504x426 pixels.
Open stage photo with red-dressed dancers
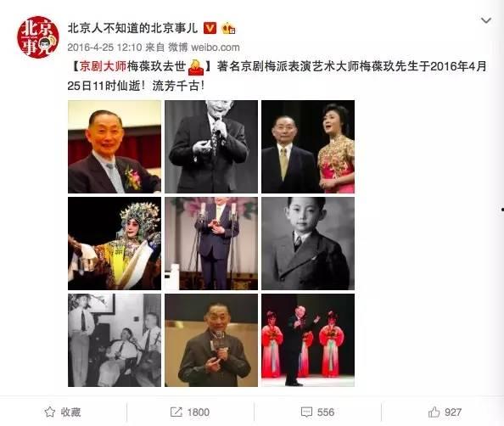[x=308, y=340]
